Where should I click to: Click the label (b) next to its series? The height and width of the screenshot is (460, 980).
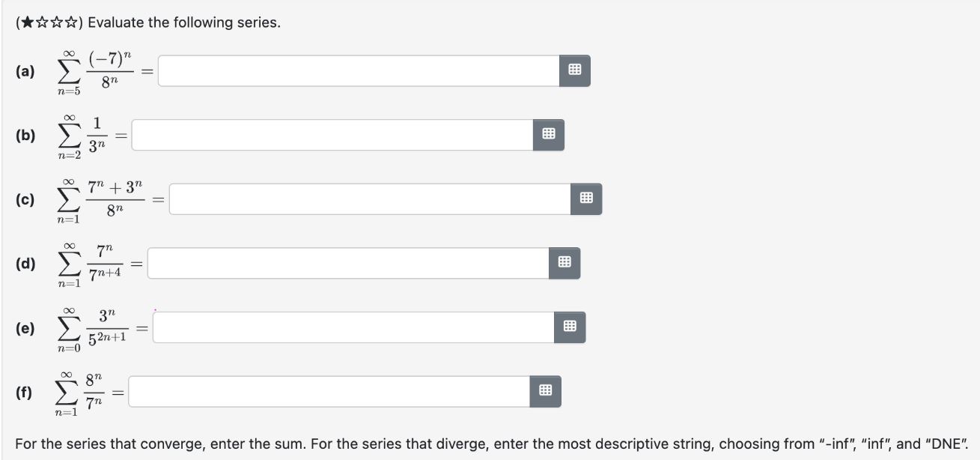tap(25, 135)
